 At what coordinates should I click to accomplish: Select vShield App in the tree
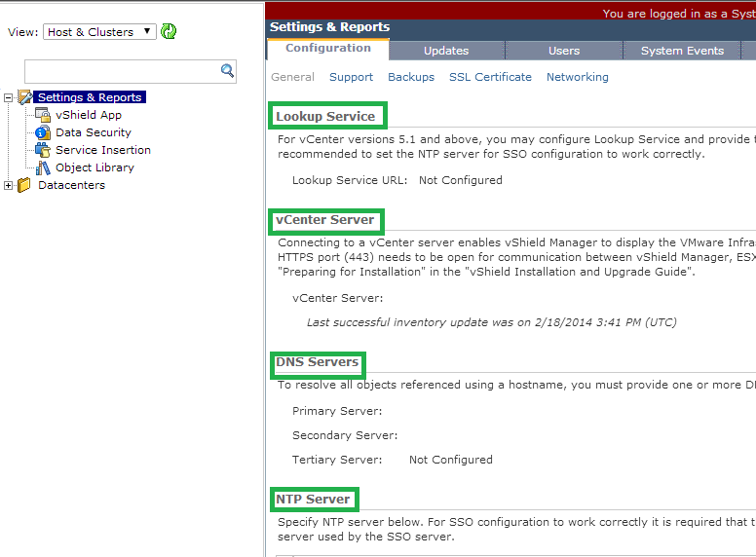click(89, 115)
